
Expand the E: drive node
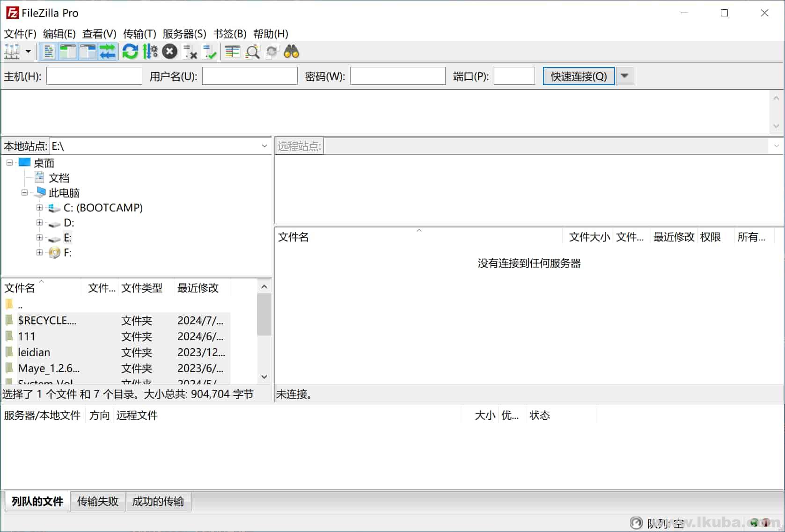tap(39, 238)
